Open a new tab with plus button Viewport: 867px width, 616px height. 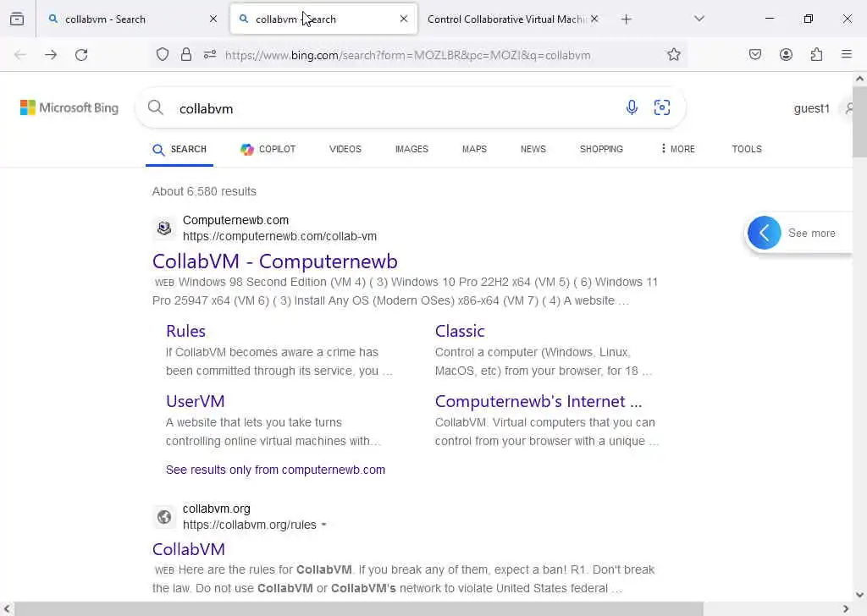tap(626, 19)
